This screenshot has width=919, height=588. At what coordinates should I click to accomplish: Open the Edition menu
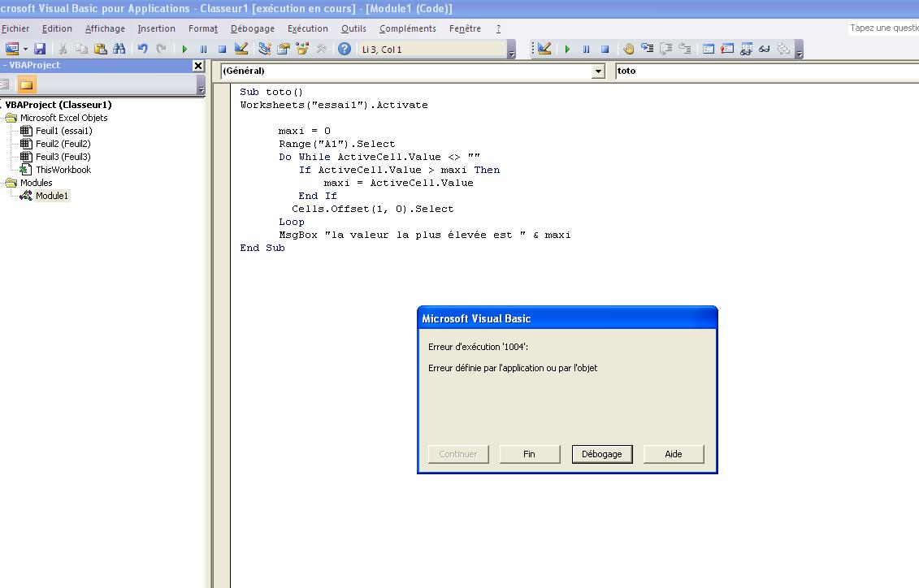tap(57, 28)
